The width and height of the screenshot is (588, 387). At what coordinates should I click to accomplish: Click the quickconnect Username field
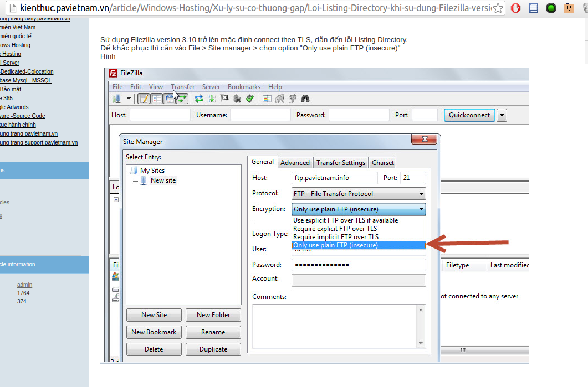pos(260,115)
